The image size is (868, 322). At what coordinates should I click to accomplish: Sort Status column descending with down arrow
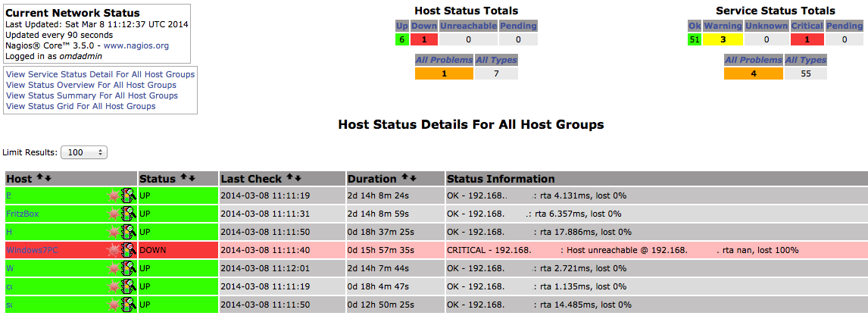click(192, 179)
